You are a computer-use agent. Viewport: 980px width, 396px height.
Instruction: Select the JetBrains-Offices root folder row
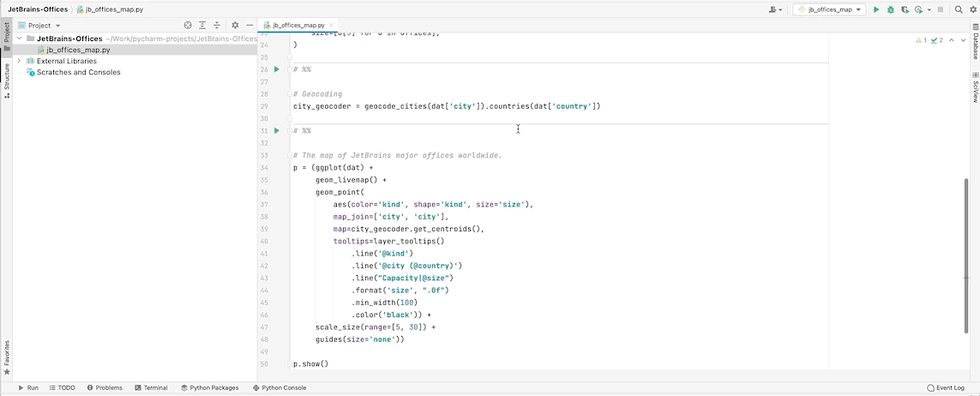click(135, 38)
